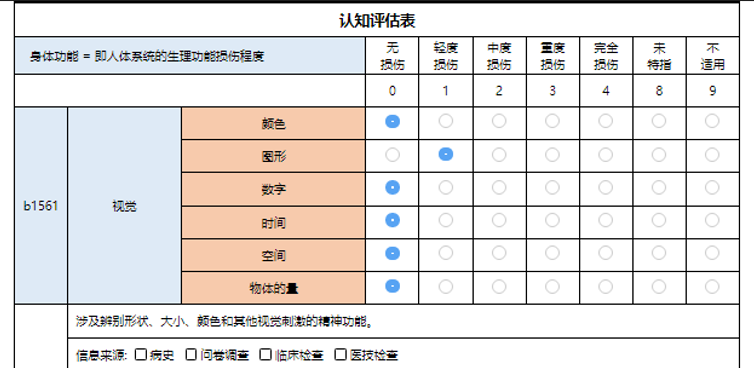
Task: Choose 不适用 radio in 颜色 row
Action: coord(712,121)
